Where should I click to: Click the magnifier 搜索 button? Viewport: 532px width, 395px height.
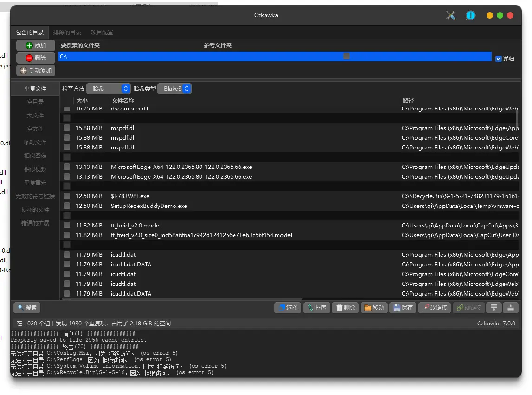pos(27,308)
